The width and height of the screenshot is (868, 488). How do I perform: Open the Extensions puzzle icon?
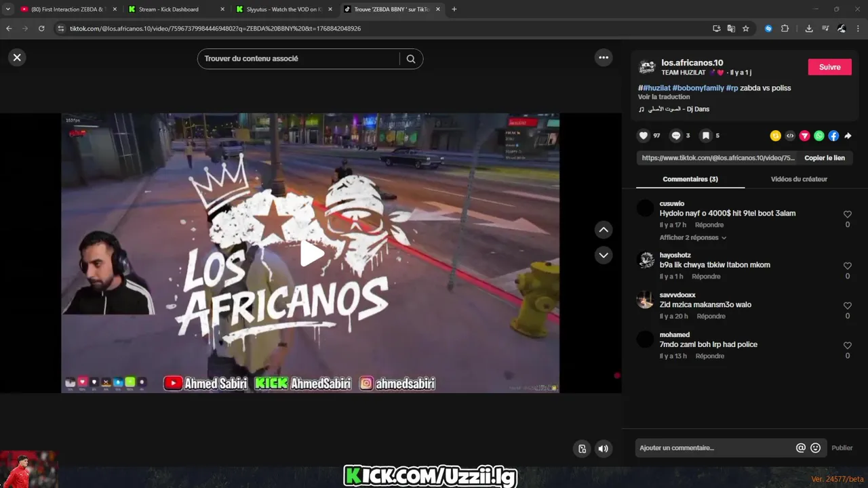click(x=785, y=28)
